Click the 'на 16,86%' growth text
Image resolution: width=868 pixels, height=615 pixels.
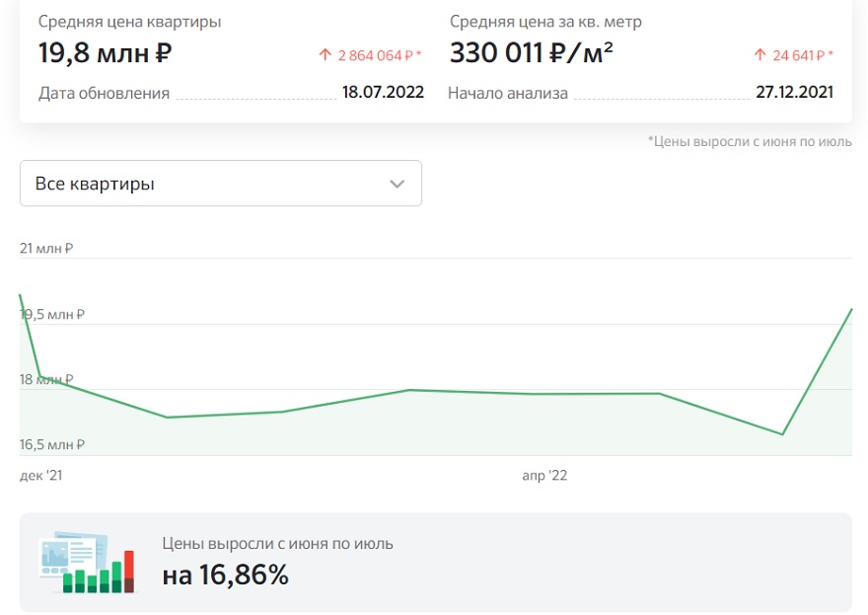pos(225,575)
